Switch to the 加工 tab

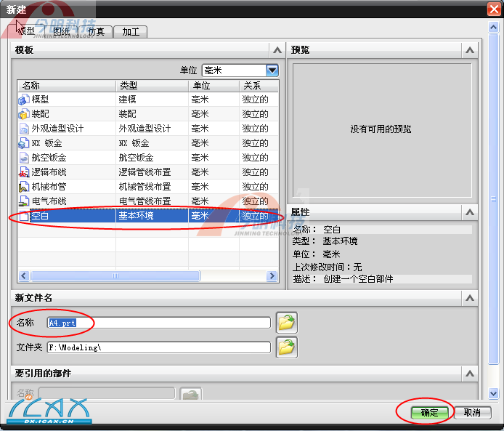[x=131, y=31]
